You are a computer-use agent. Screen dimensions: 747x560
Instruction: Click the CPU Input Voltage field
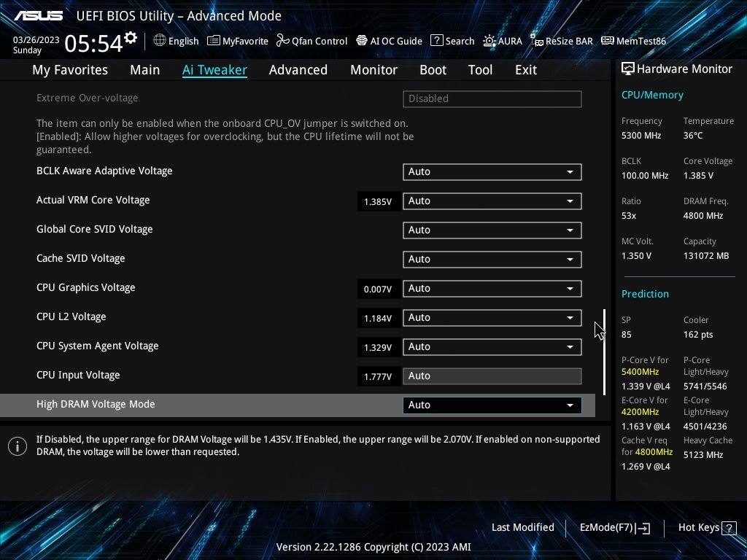click(x=492, y=376)
